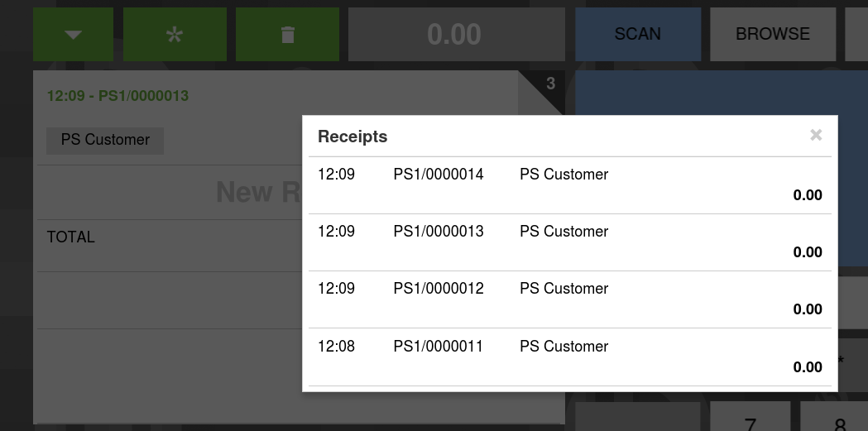Click the receipt count badge 3
The width and height of the screenshot is (868, 431).
point(551,84)
